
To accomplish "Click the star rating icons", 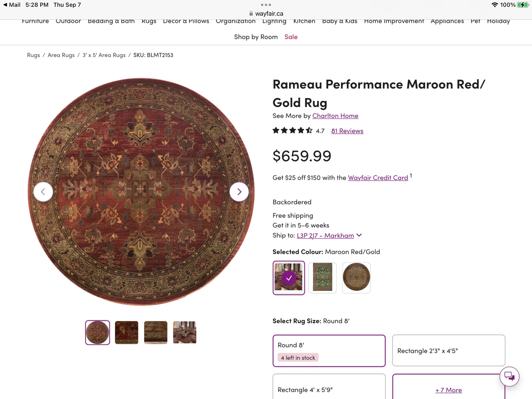I will coord(292,130).
